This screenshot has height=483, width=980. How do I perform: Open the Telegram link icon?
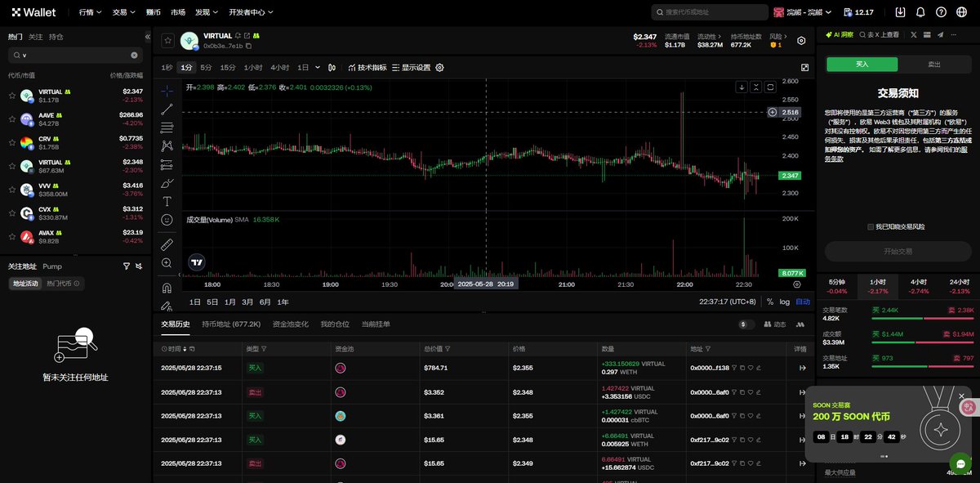[940, 35]
